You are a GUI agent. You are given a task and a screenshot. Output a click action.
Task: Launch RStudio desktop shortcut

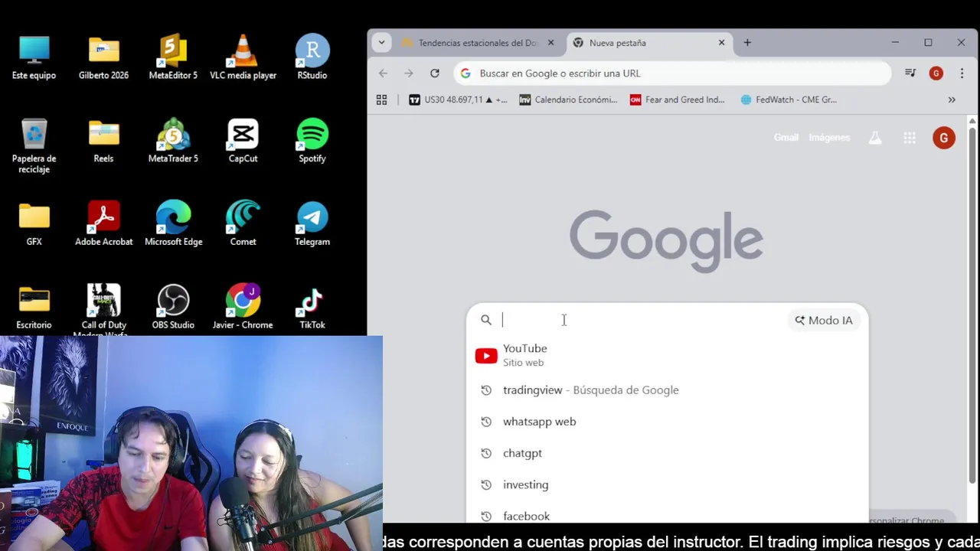tap(312, 57)
